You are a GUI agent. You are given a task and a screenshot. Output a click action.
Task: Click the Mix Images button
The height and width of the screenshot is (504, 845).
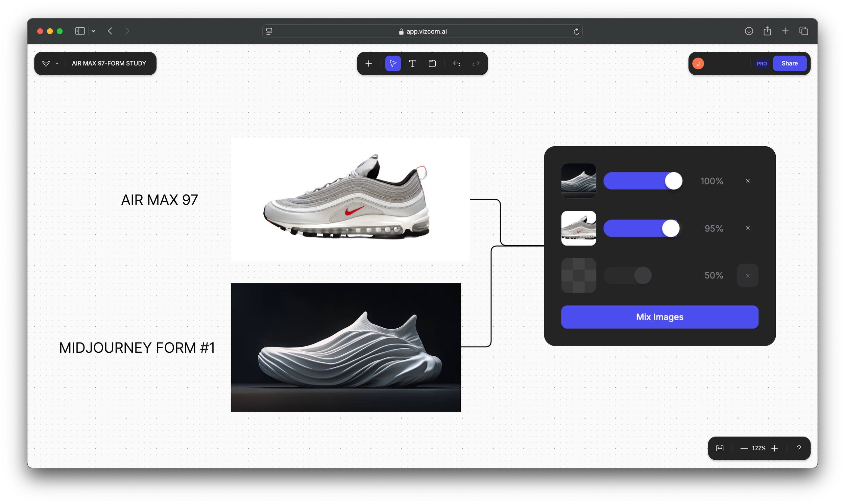click(x=659, y=317)
